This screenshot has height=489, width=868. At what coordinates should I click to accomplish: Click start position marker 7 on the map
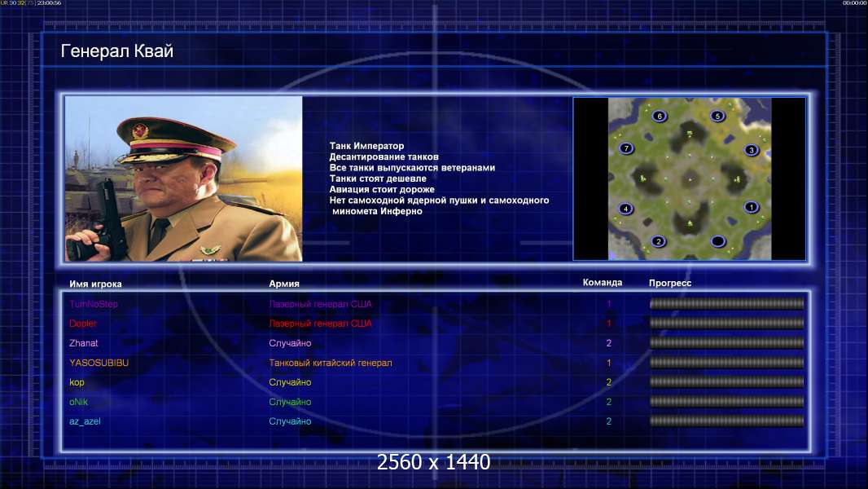[626, 148]
